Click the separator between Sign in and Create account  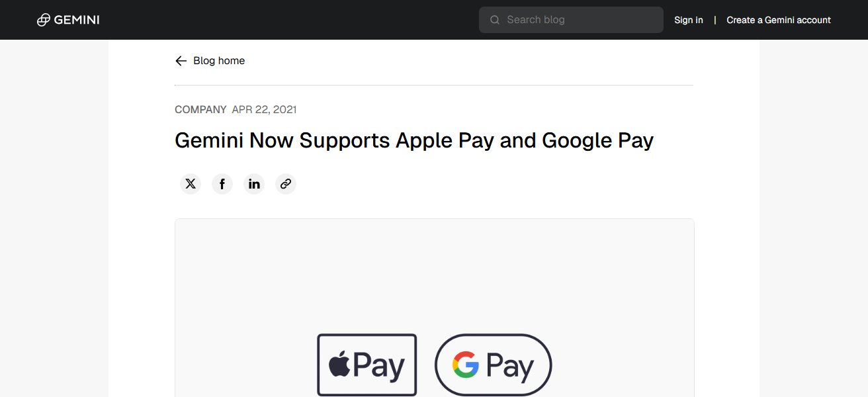click(x=715, y=20)
